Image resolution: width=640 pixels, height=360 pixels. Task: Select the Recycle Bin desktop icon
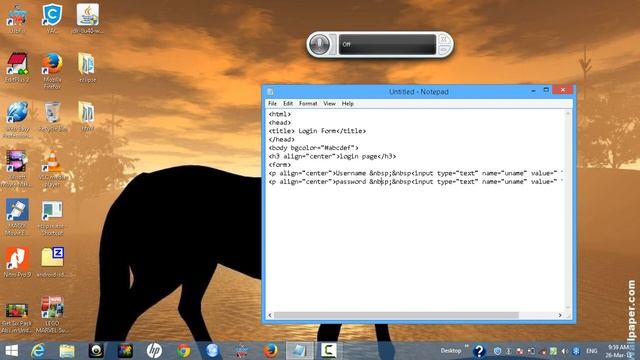point(53,117)
